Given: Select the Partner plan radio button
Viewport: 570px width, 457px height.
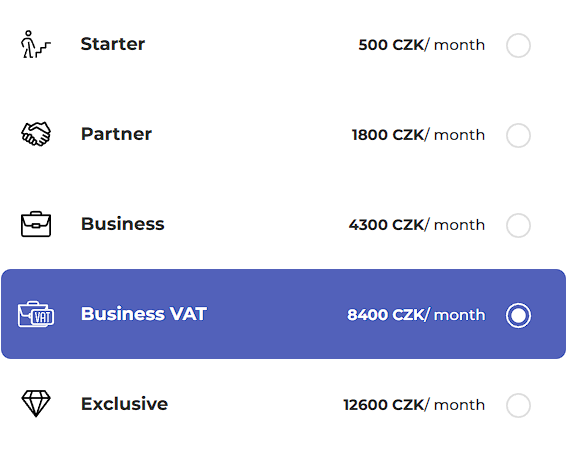Looking at the screenshot, I should tap(518, 135).
